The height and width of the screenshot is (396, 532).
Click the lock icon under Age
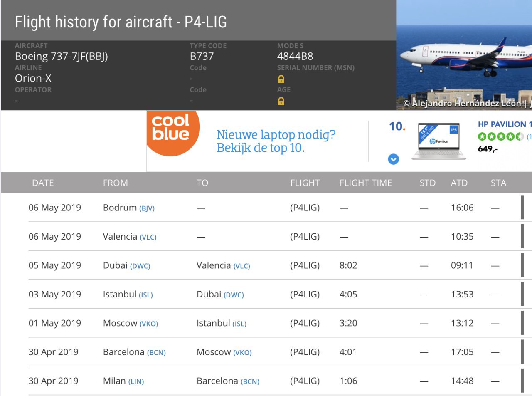click(x=281, y=101)
